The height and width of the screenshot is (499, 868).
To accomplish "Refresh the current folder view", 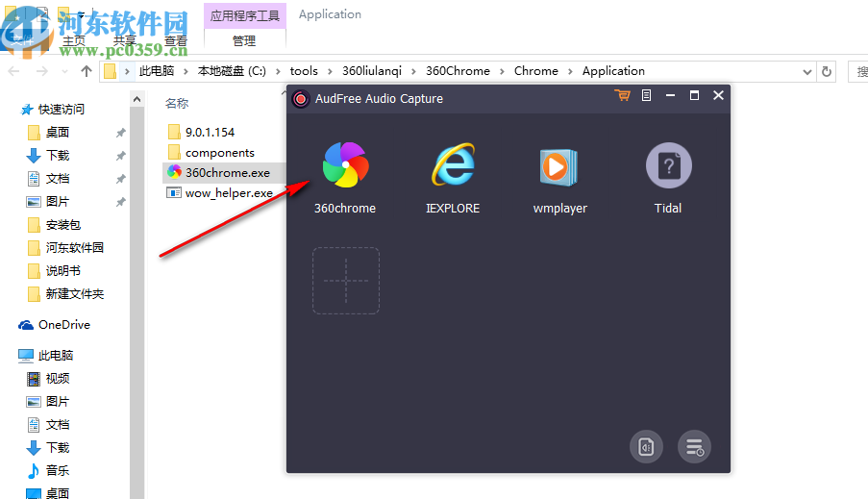I will (x=827, y=71).
